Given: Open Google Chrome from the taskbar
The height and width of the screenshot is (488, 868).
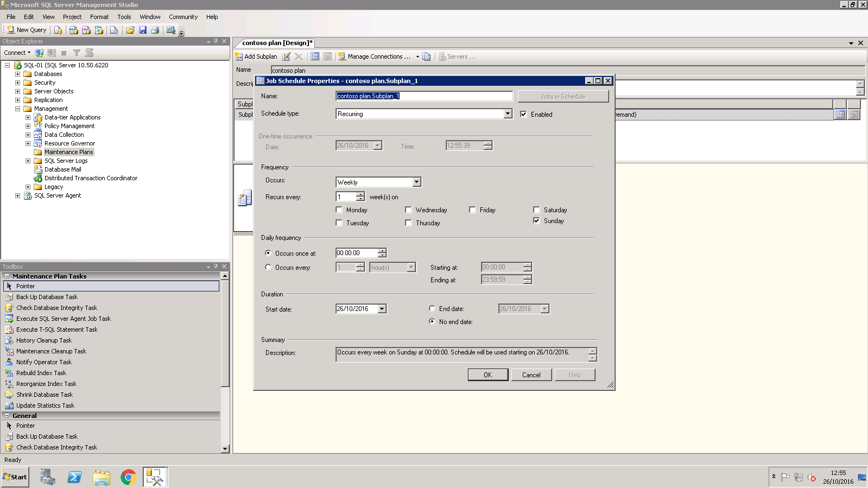Looking at the screenshot, I should pyautogui.click(x=128, y=477).
